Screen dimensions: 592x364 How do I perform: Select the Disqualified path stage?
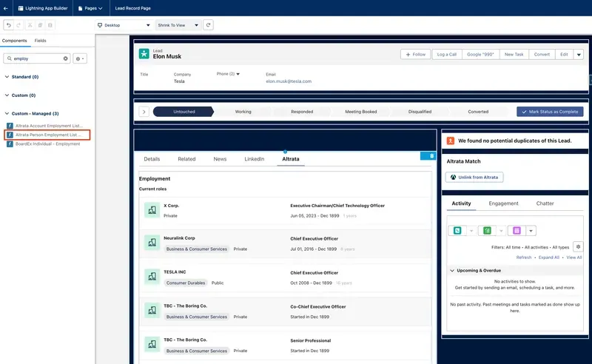[420, 112]
